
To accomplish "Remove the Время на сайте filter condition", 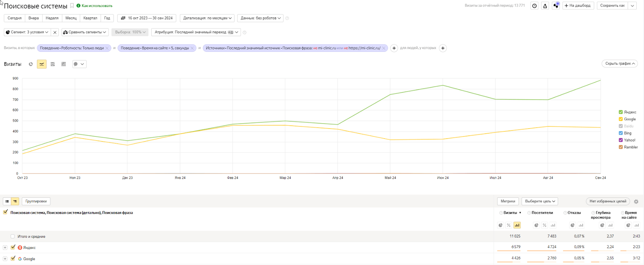I will coord(192,48).
